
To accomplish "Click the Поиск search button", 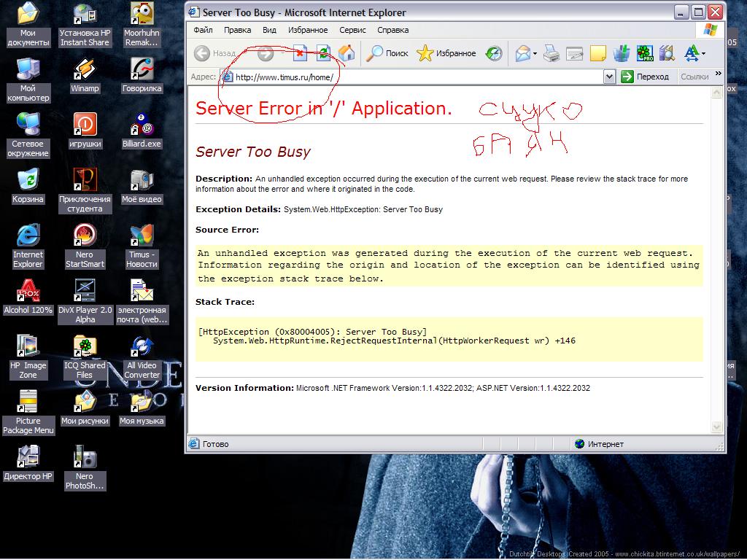I will click(387, 53).
